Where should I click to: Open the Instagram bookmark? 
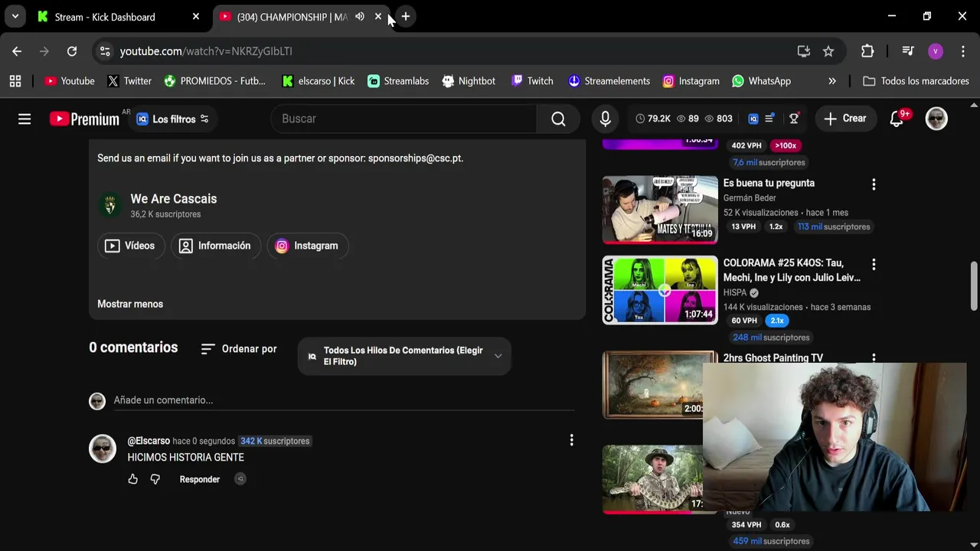pyautogui.click(x=691, y=80)
